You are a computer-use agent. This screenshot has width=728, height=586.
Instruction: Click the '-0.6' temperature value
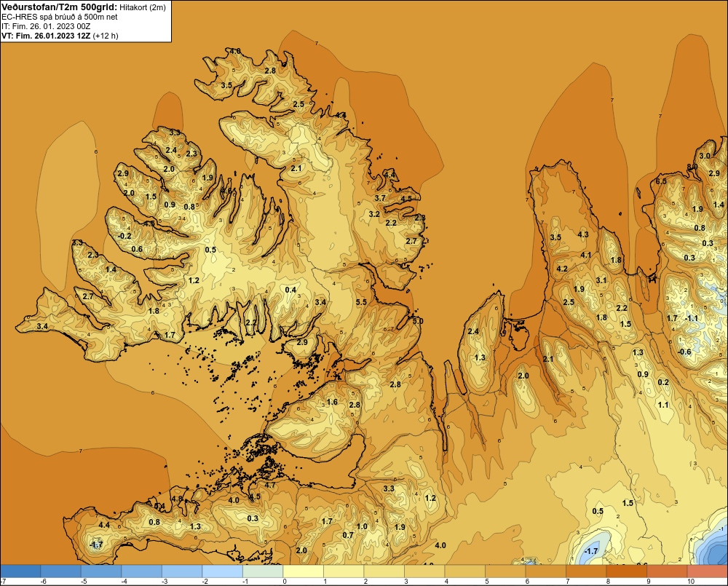[684, 352]
